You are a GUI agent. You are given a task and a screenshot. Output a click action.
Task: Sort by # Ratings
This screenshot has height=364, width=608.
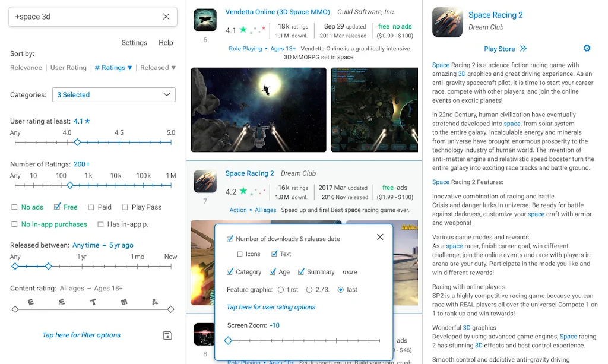[x=113, y=68]
